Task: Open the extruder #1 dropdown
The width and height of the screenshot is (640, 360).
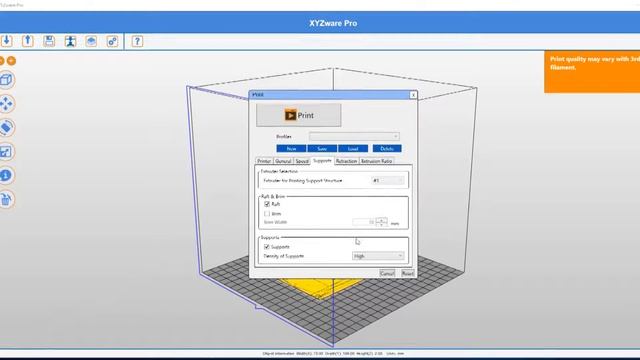Action: 388,180
